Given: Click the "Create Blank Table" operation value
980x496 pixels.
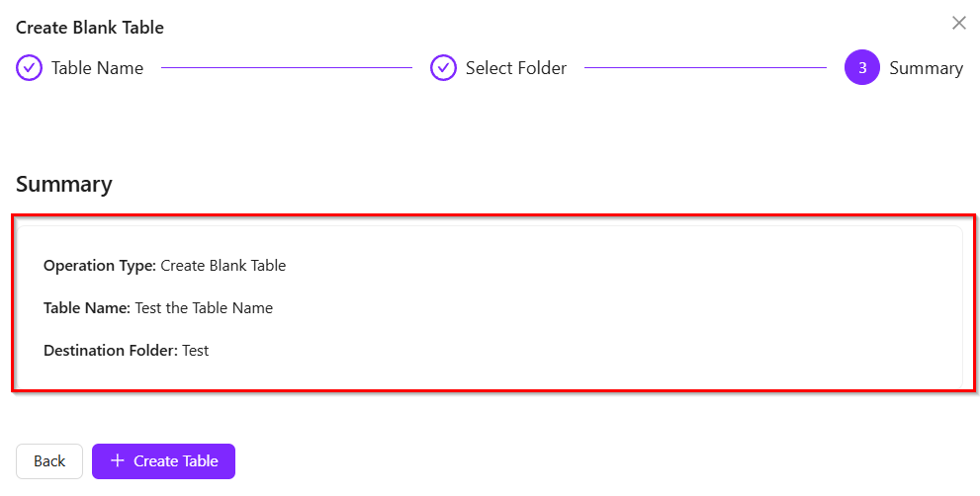Looking at the screenshot, I should (x=223, y=266).
